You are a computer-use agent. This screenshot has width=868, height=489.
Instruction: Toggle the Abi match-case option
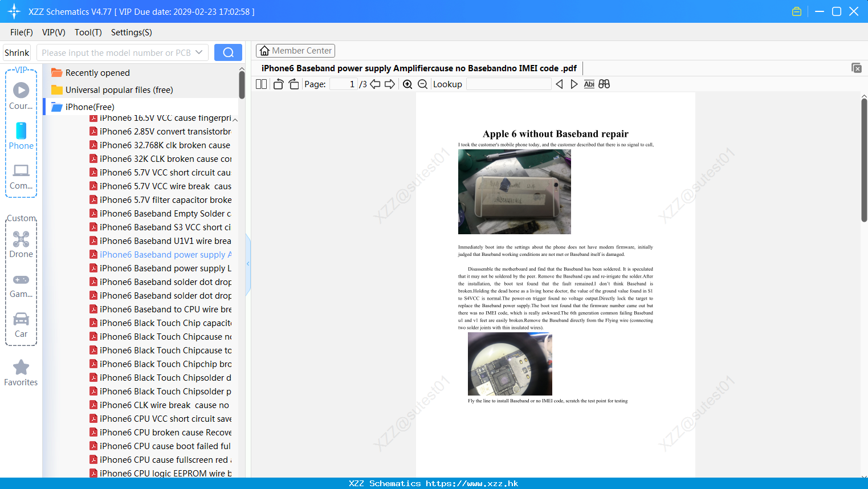point(589,84)
